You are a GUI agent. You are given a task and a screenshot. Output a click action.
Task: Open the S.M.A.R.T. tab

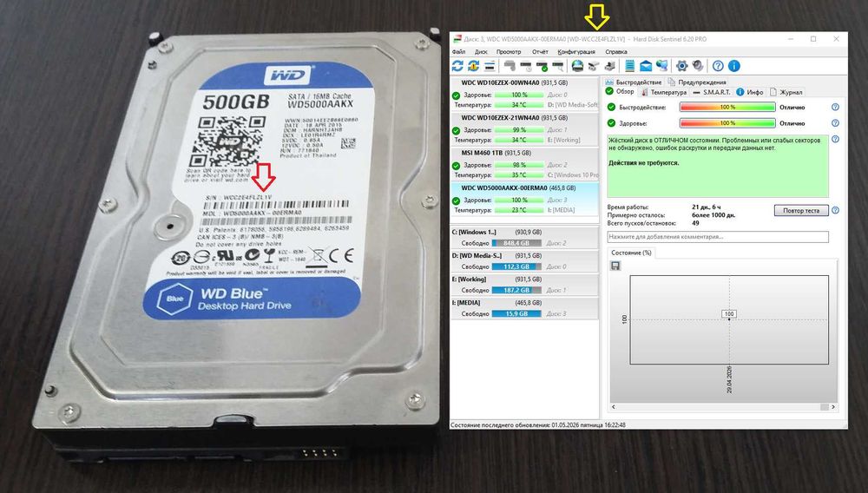coord(712,92)
